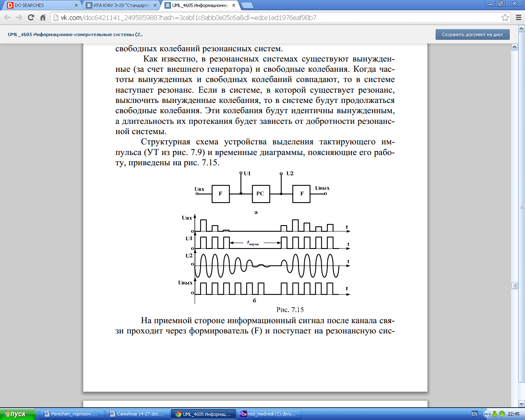Image resolution: width=525 pixels, height=420 pixels.
Task: Click the 22:45 system clock
Action: (514, 414)
